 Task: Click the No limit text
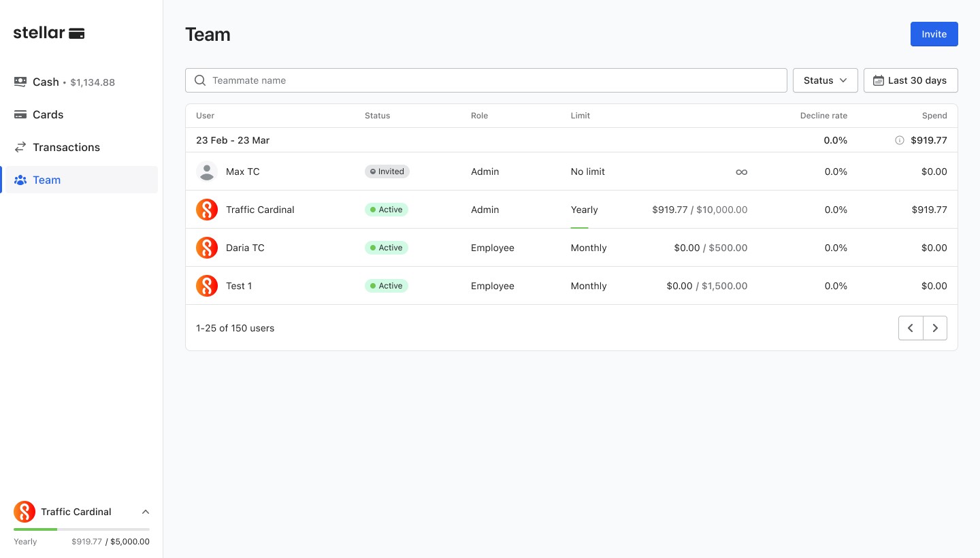pyautogui.click(x=588, y=171)
